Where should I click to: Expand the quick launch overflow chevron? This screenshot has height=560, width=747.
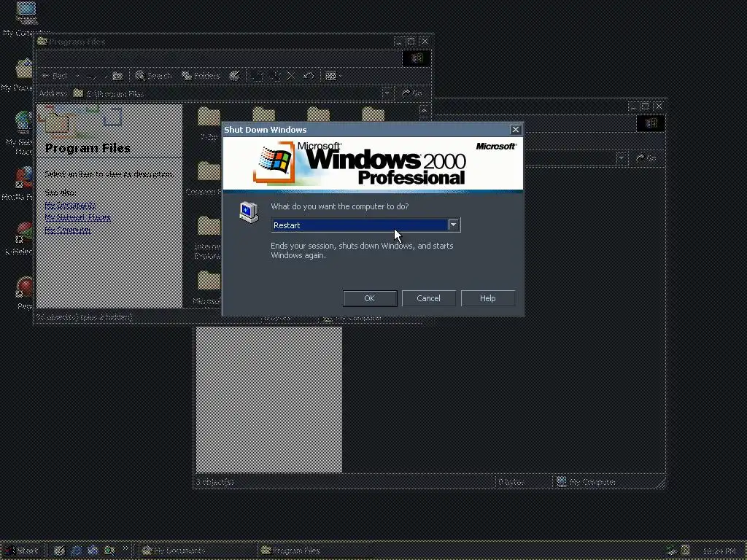pyautogui.click(x=125, y=548)
